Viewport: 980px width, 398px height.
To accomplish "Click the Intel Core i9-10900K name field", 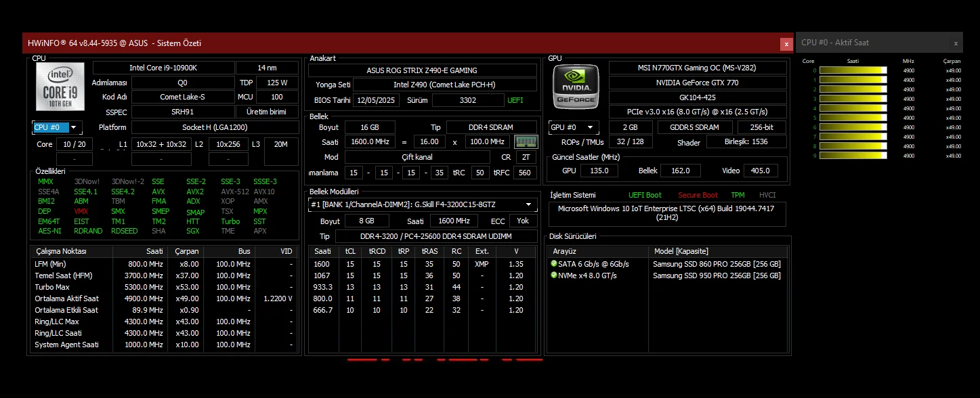I will (163, 68).
